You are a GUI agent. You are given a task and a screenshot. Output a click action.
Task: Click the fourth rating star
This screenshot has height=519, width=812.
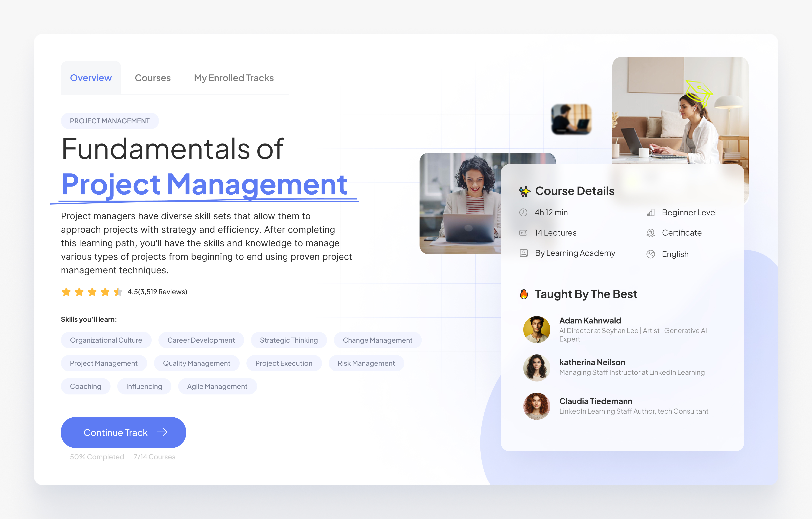click(x=105, y=292)
